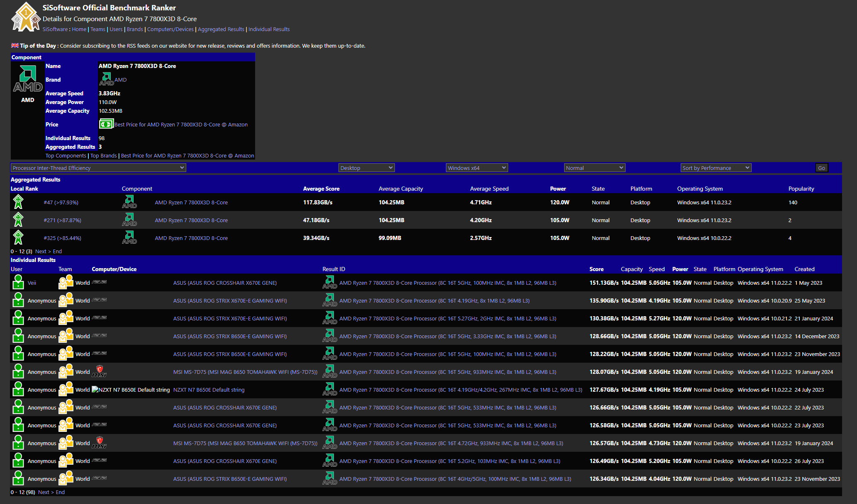
Task: Open the Individual Results nav link
Action: coord(269,29)
